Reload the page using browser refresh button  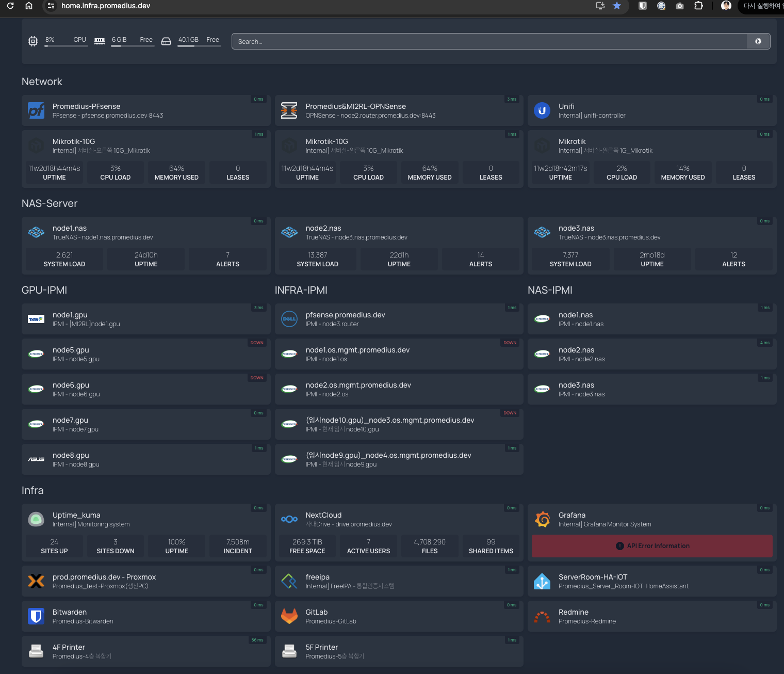[x=10, y=6]
